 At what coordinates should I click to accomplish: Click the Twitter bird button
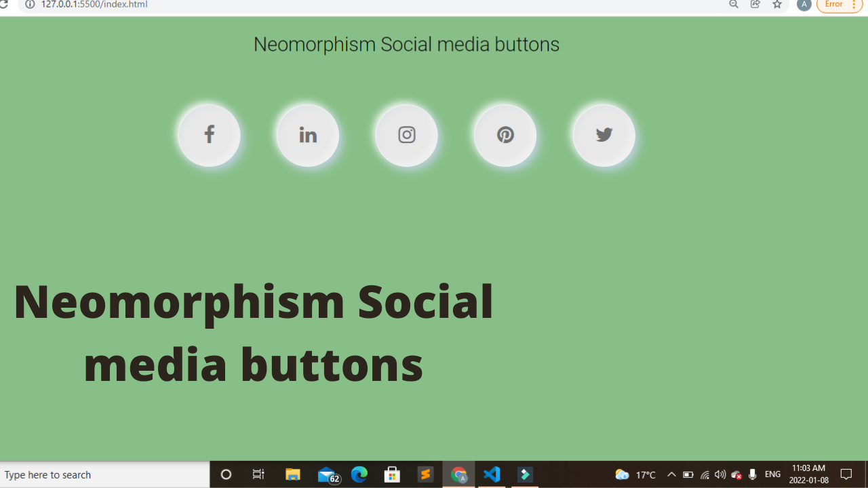(604, 136)
